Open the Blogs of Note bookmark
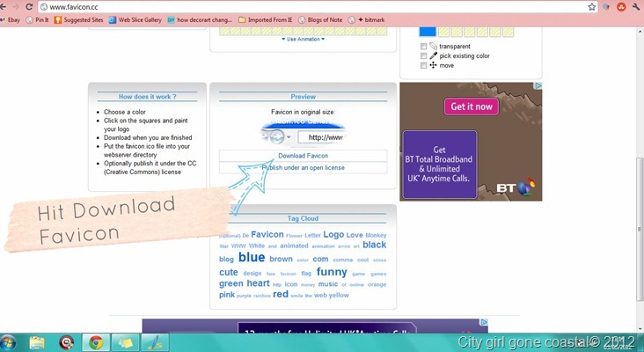 (x=320, y=19)
